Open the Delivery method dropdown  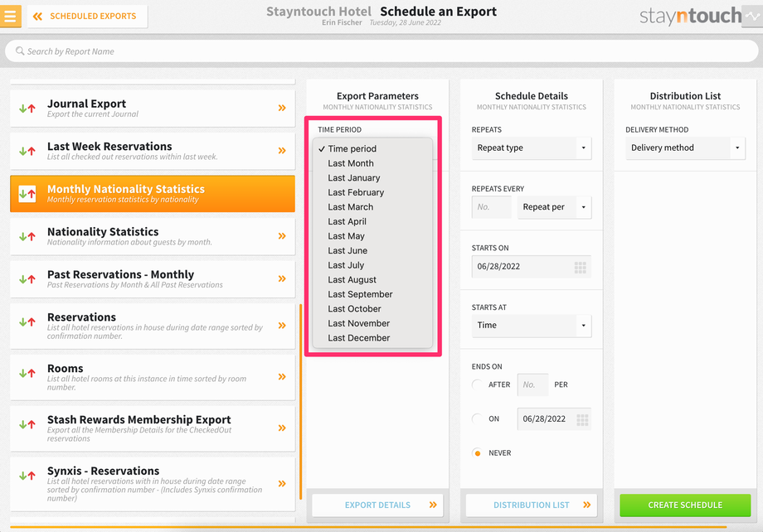pyautogui.click(x=685, y=148)
